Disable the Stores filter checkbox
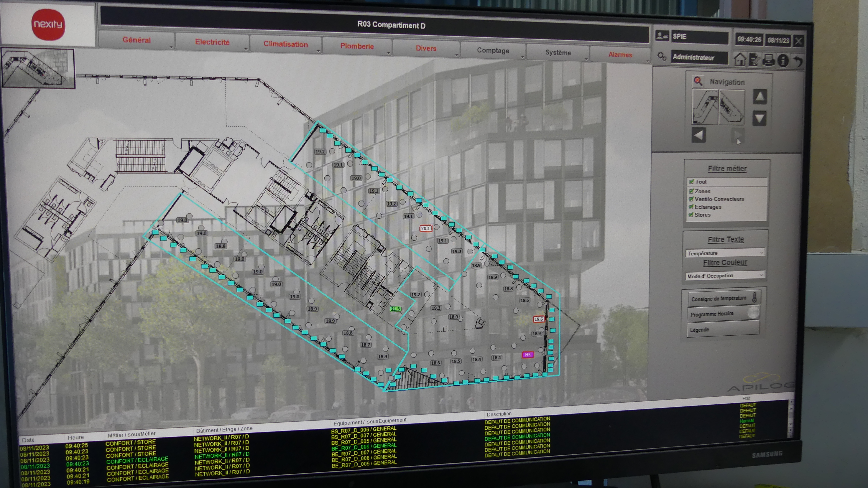The height and width of the screenshot is (488, 868). coord(691,215)
